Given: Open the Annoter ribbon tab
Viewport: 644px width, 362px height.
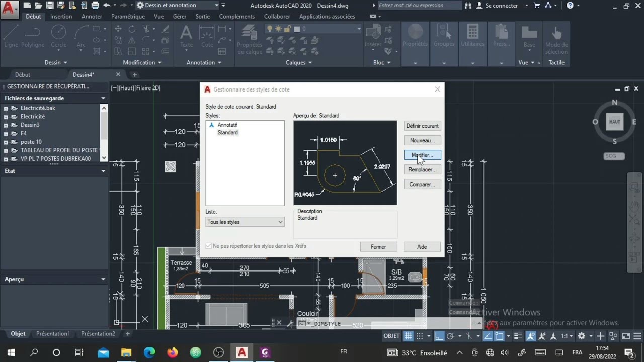Looking at the screenshot, I should [92, 16].
